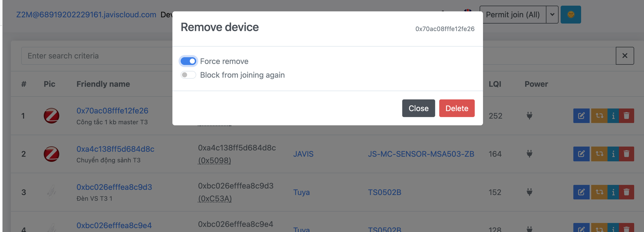Open JS-MC-SENSOR-MSA503-ZB model link
Screen dimensions: 644x232
point(421,154)
